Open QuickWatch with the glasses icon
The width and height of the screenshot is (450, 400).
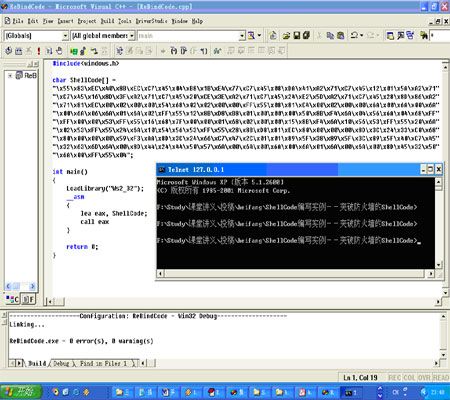(x=217, y=51)
